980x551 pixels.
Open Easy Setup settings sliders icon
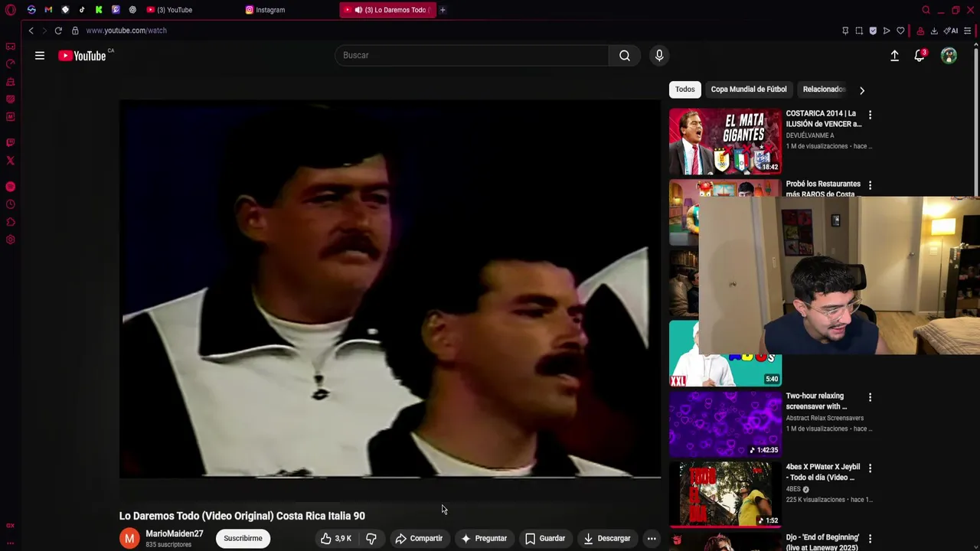967,31
